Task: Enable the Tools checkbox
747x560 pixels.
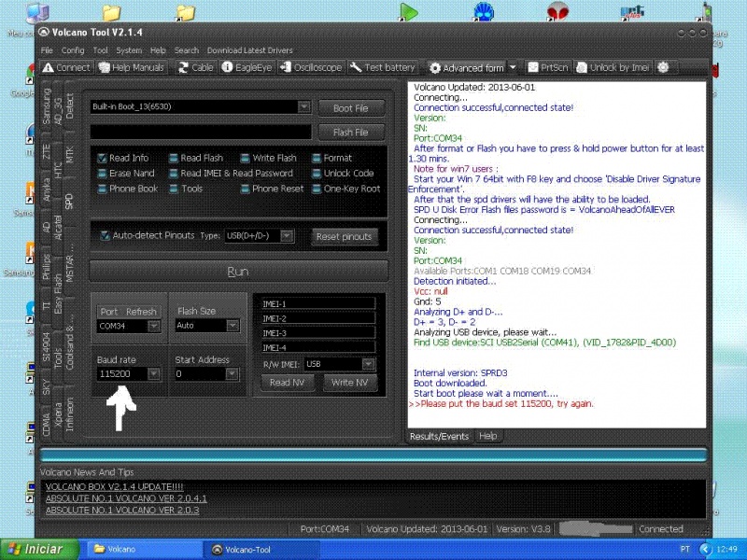Action: pos(174,189)
